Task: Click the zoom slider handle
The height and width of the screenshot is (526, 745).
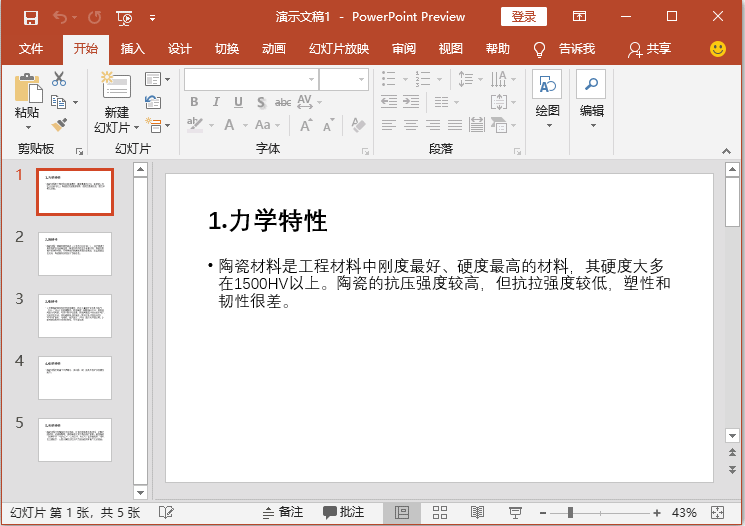Action: coord(570,512)
